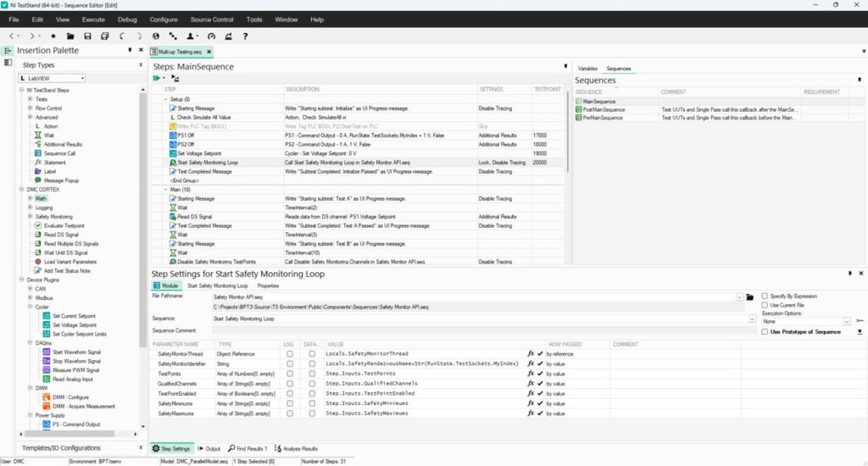Switch to the Variables tab
The image size is (868, 466).
click(587, 68)
